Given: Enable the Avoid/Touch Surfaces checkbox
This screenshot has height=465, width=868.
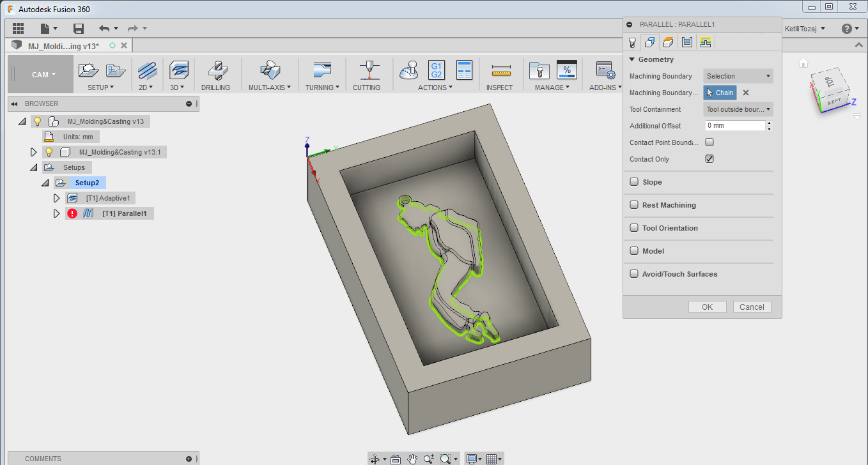Looking at the screenshot, I should [x=634, y=274].
